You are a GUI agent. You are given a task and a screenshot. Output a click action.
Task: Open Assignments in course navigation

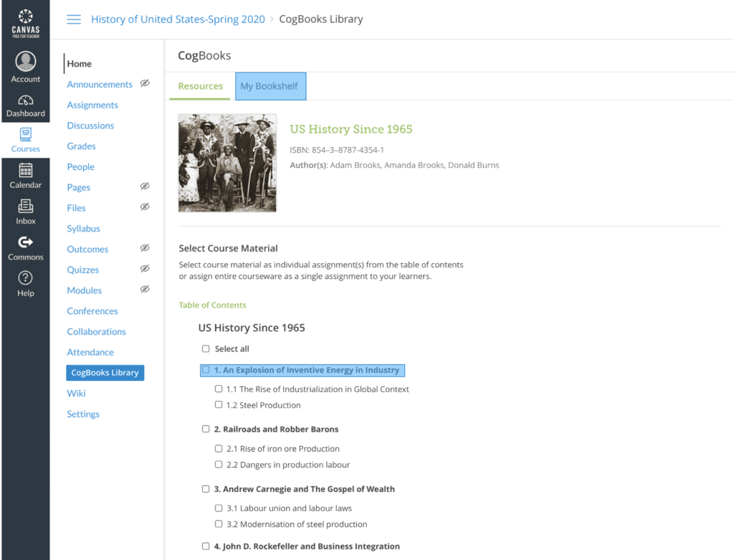[92, 105]
